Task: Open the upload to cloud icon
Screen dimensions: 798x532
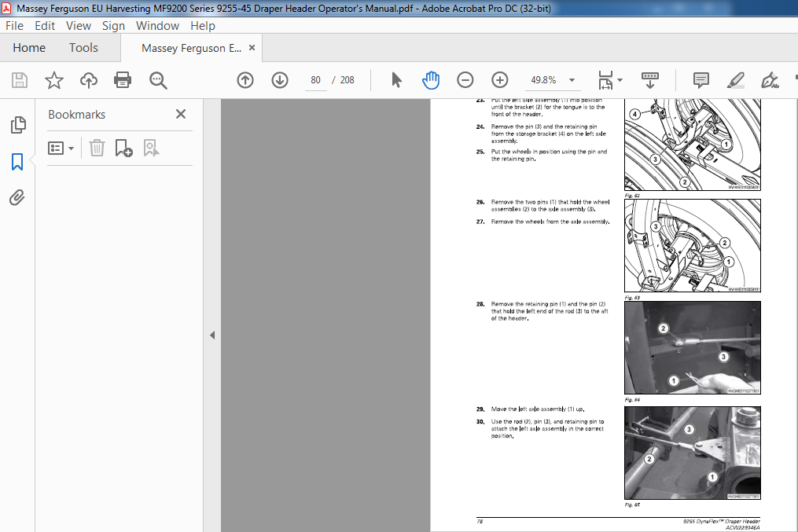Action: click(89, 80)
